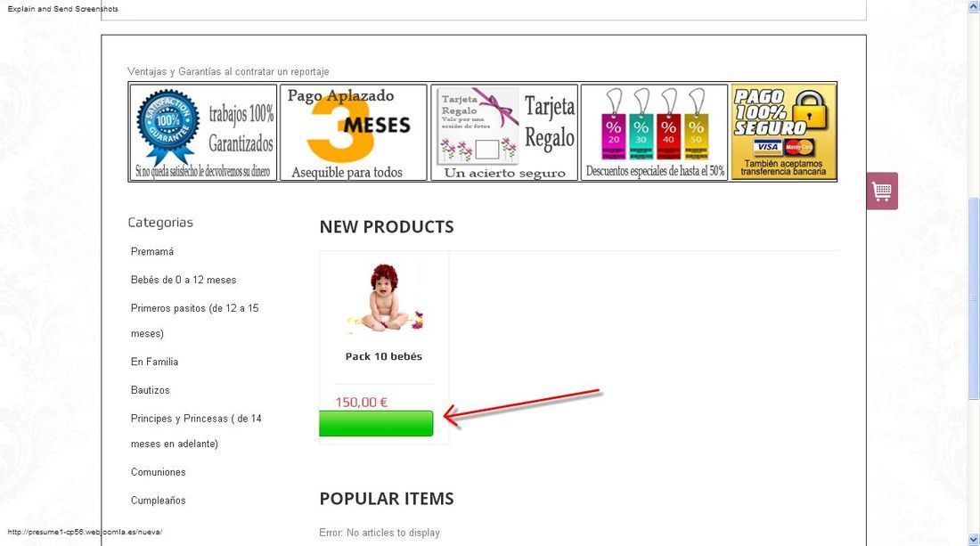
Task: Go to the Cumpleaños category
Action: point(158,501)
